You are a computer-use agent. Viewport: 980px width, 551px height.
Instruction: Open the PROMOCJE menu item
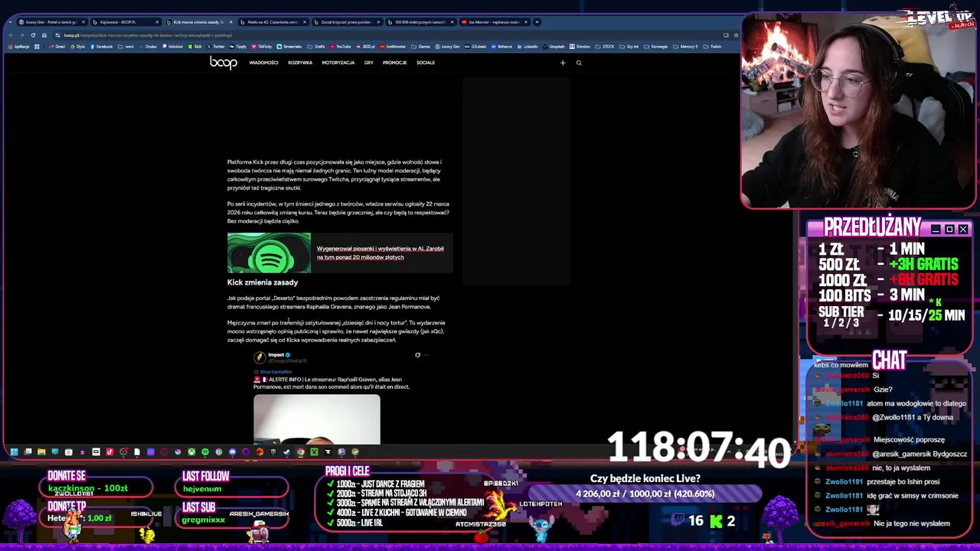[394, 63]
